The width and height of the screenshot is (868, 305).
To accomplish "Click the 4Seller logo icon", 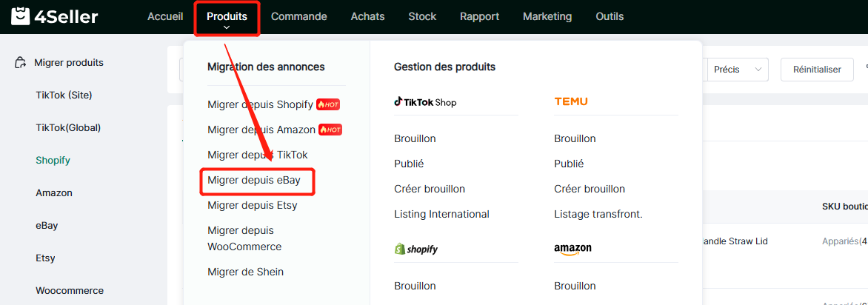I will click(21, 16).
